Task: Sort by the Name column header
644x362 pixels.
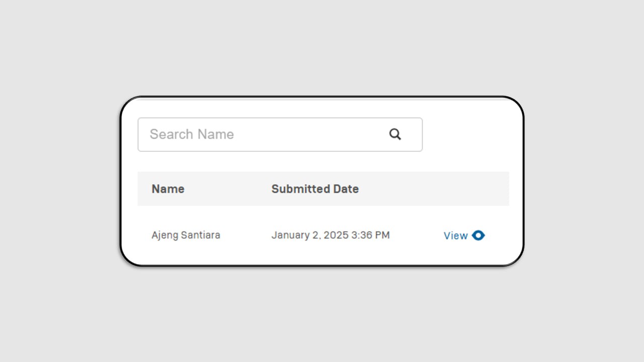Action: pyautogui.click(x=168, y=189)
